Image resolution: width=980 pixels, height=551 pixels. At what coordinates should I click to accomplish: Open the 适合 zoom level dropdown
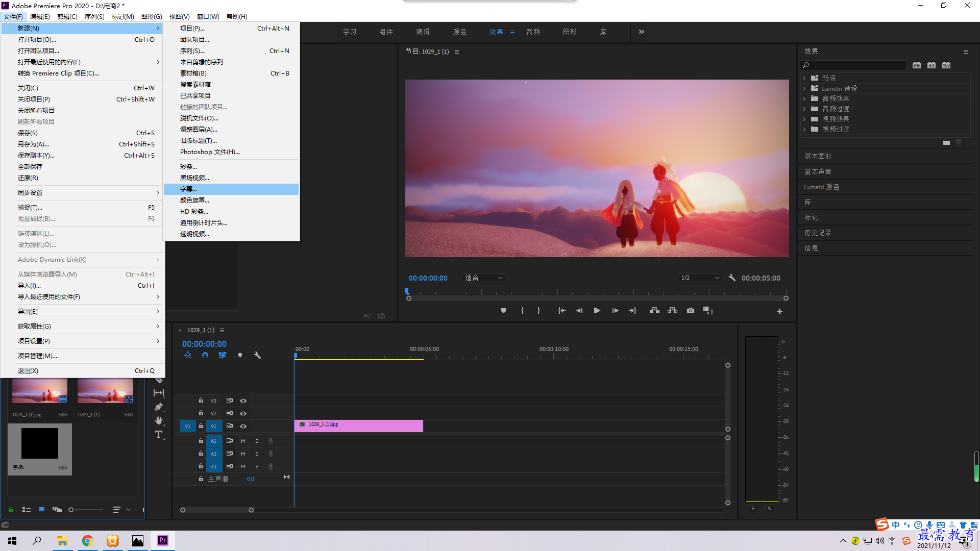tap(483, 278)
